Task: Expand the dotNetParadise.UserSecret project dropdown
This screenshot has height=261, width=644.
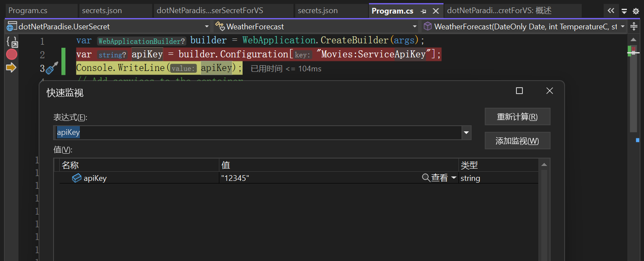Action: click(x=207, y=27)
